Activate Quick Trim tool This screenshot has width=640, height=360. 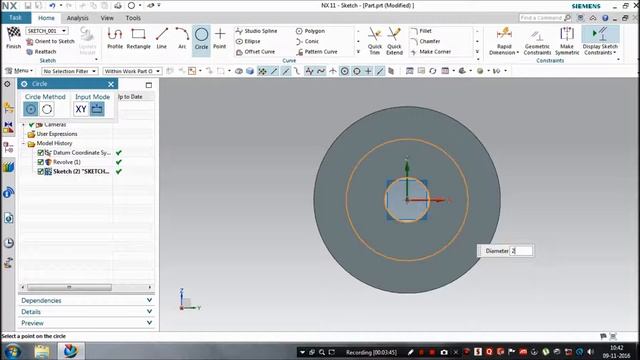coord(375,40)
